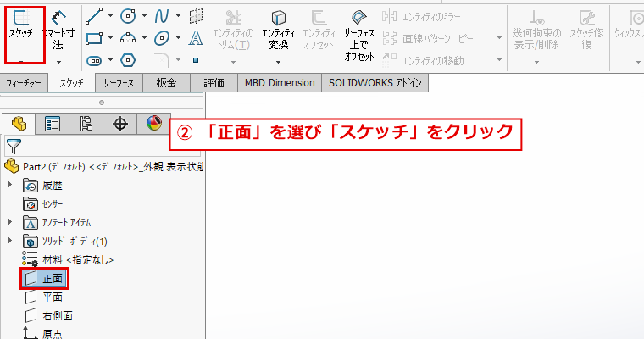The height and width of the screenshot is (339, 644).
Task: Open dropdown next to エンティティの移動
Action: point(499,60)
